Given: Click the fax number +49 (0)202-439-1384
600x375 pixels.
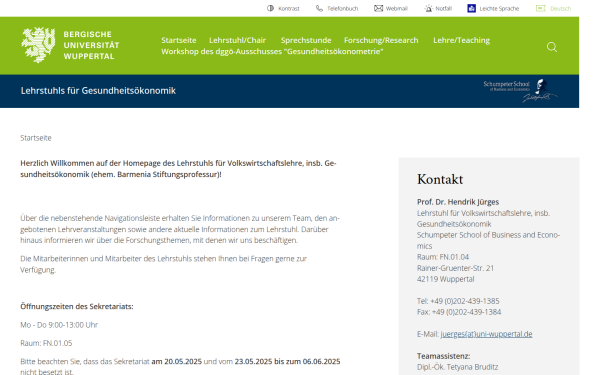Looking at the screenshot, I should [x=466, y=312].
